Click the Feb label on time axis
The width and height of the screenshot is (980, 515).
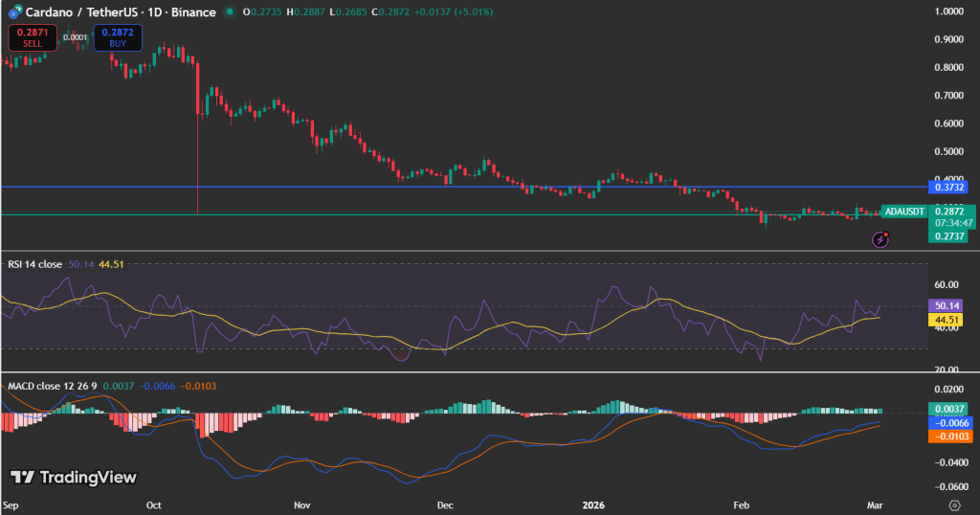tap(742, 505)
